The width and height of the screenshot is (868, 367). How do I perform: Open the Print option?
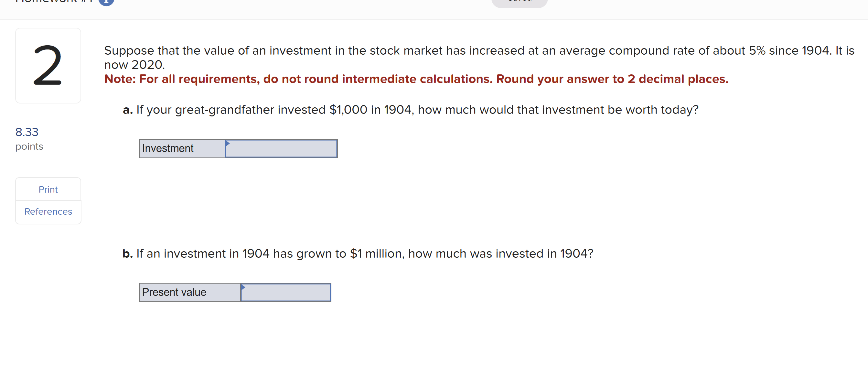coord(48,189)
